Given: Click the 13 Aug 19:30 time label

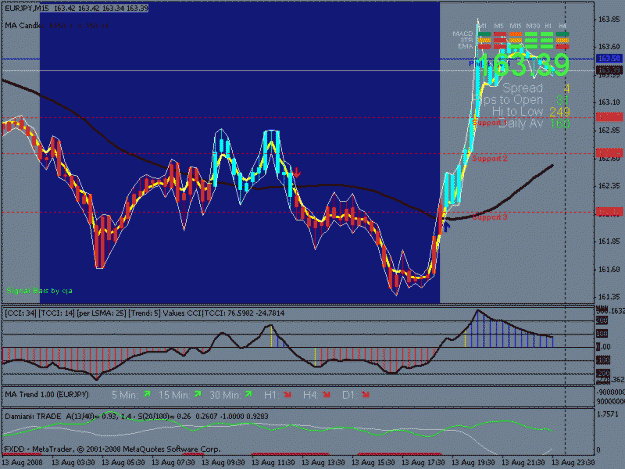Looking at the screenshot, I should tap(473, 463).
